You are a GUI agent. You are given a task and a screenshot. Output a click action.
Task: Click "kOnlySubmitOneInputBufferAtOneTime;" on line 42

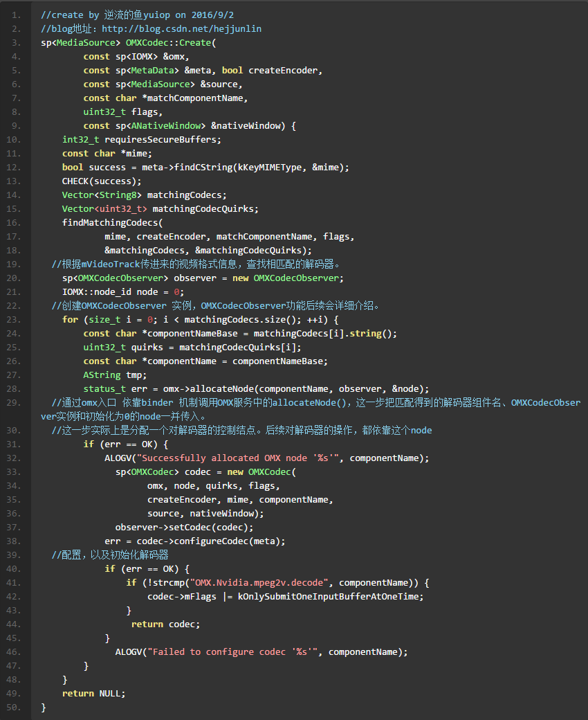click(x=330, y=596)
